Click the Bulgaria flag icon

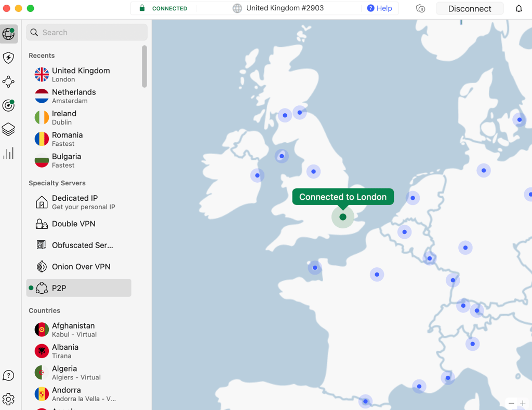pos(42,160)
